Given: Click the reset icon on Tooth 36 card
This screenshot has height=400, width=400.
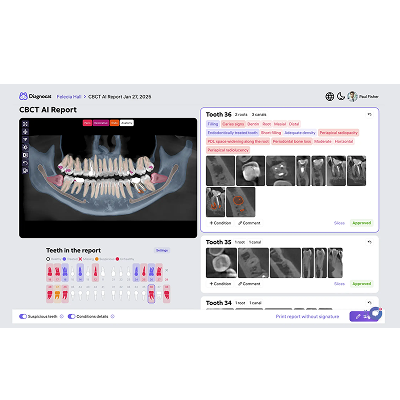Looking at the screenshot, I should [x=369, y=114].
